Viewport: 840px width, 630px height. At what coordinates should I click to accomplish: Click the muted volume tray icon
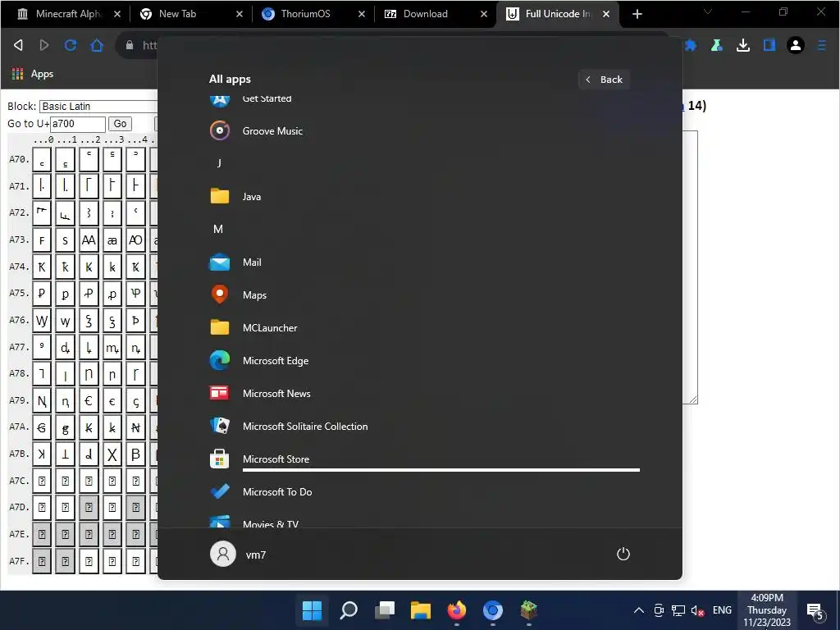click(697, 610)
